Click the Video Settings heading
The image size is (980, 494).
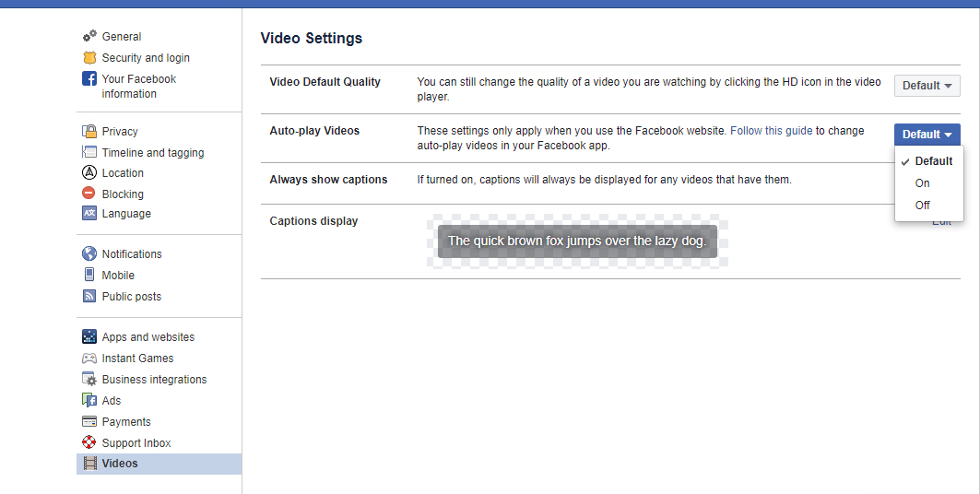(312, 38)
